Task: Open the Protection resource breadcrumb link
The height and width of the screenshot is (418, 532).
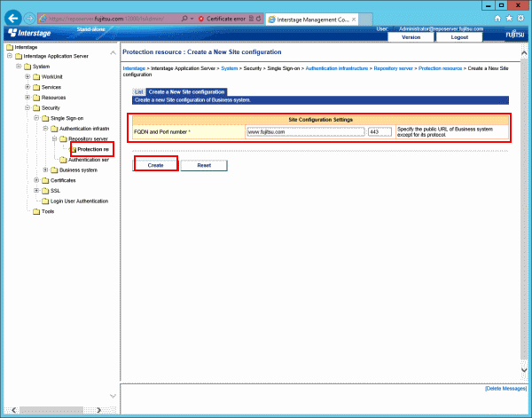Action: (440, 68)
